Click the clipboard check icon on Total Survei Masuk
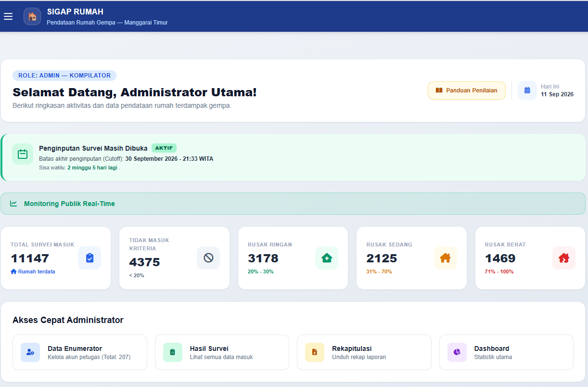This screenshot has width=588, height=387. point(89,258)
